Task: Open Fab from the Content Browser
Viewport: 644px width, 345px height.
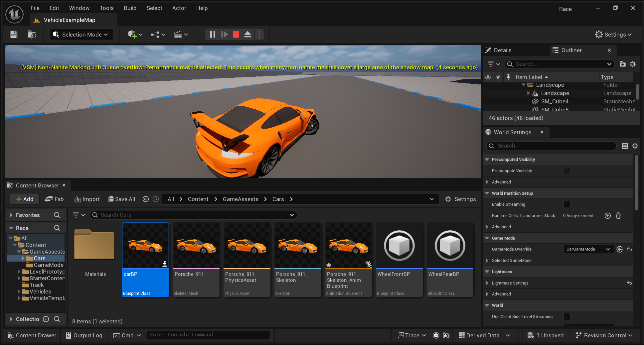Action: 54,199
